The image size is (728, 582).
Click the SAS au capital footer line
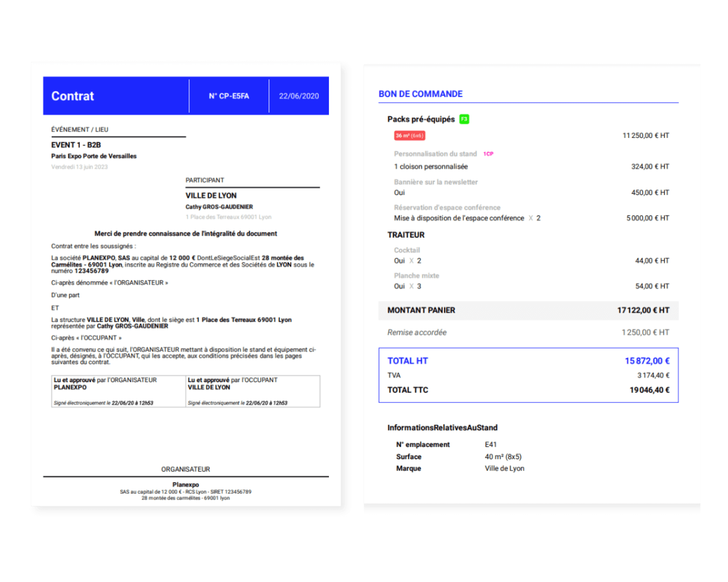[186, 492]
